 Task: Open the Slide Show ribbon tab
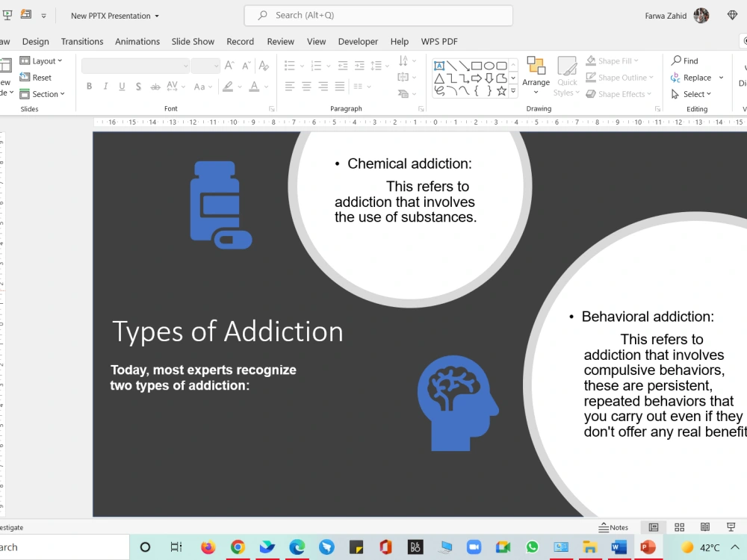click(193, 41)
